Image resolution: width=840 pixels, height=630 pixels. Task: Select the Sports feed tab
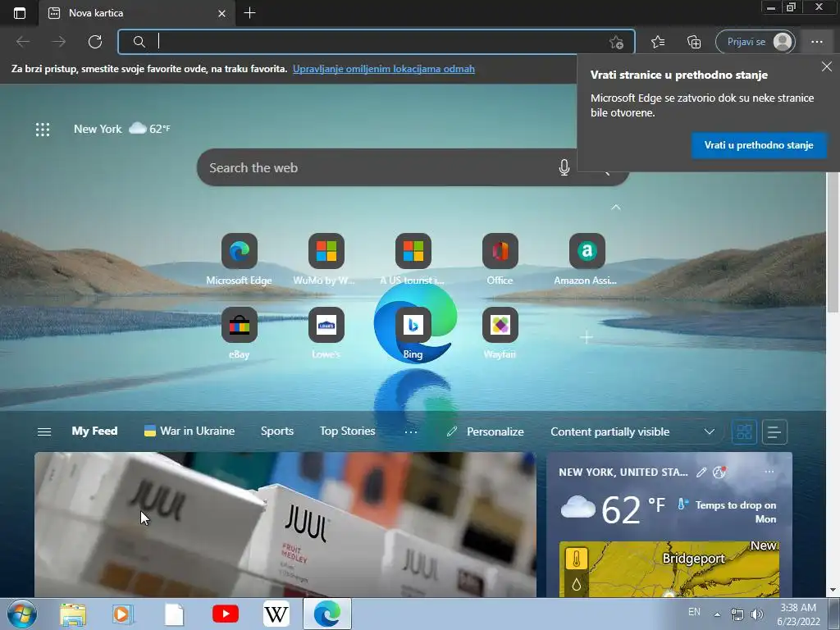277,431
